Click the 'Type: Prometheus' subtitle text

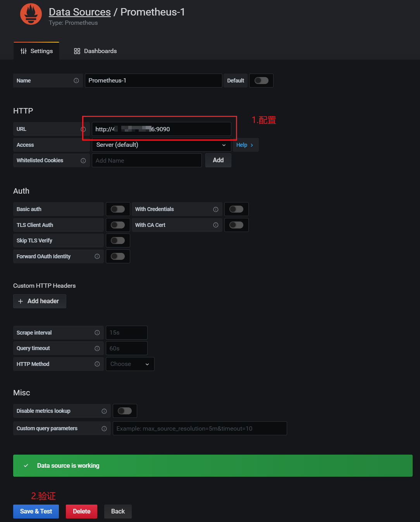[x=73, y=23]
